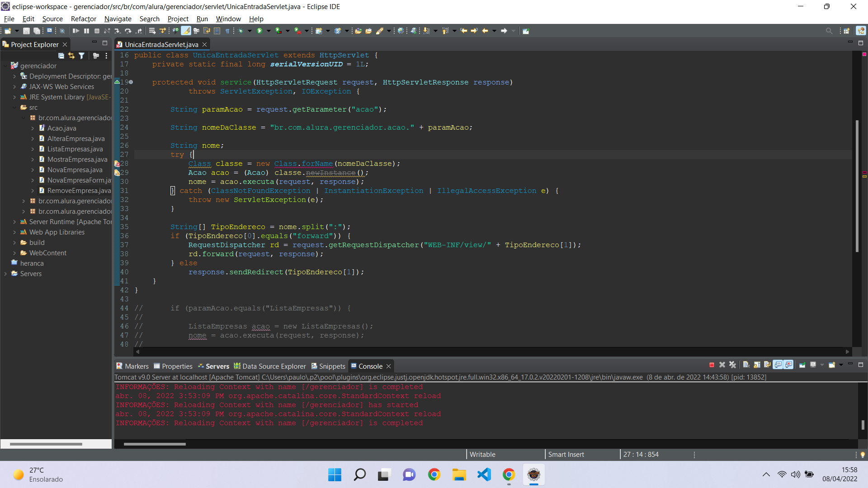Click the Windows Start button

coord(335,474)
